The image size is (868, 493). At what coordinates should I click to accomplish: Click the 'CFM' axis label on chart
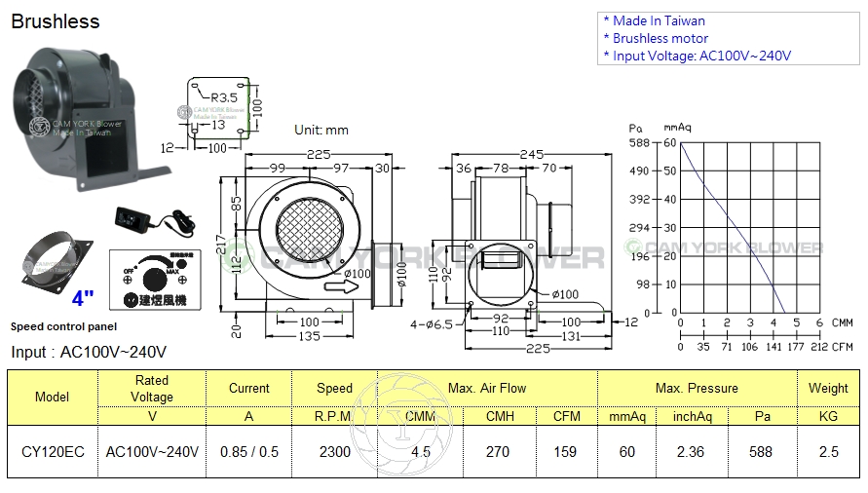pyautogui.click(x=842, y=347)
